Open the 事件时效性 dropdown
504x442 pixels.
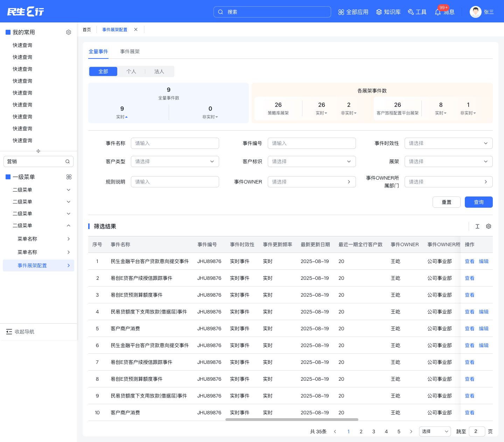pos(449,143)
